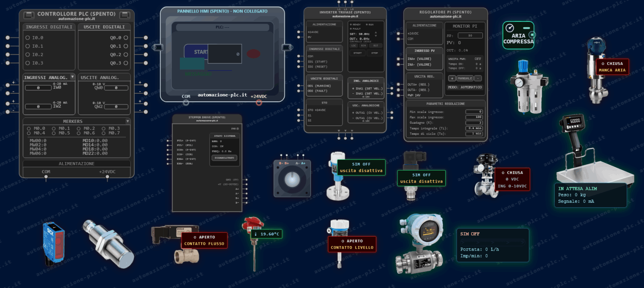The height and width of the screenshot is (288, 644).
Task: Select the electromagnetic flow meter
Action: click(420, 245)
